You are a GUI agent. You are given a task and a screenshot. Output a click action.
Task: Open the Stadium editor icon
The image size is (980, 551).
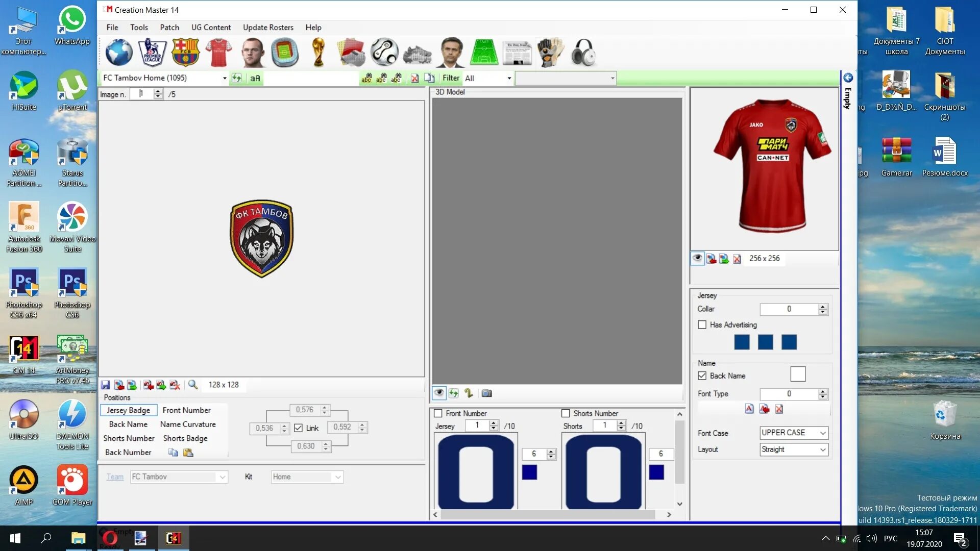[x=285, y=52]
